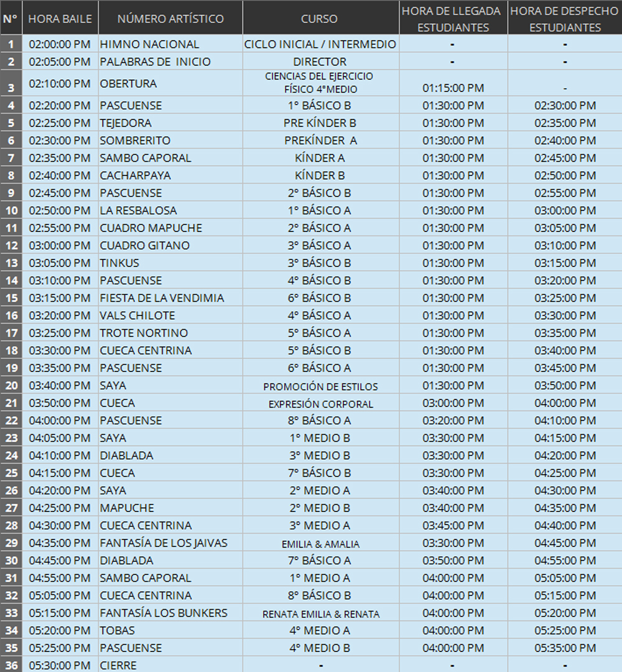Select the 'TROTE NORTINO' cell
The image size is (622, 672).
[170, 332]
